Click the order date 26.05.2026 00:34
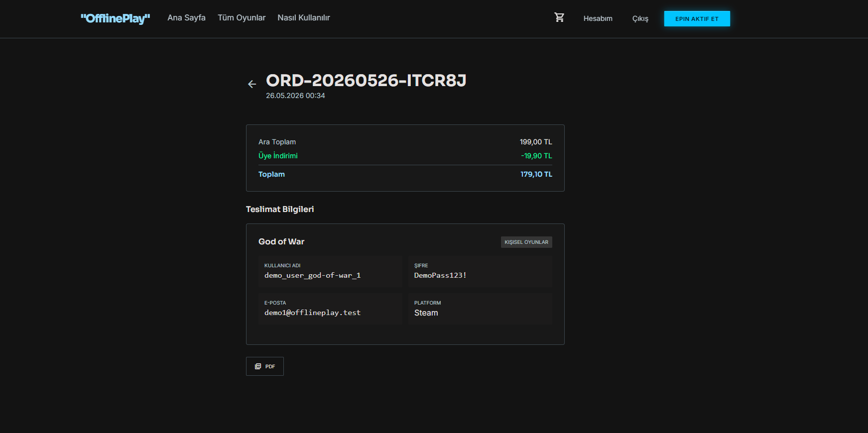 coord(295,96)
